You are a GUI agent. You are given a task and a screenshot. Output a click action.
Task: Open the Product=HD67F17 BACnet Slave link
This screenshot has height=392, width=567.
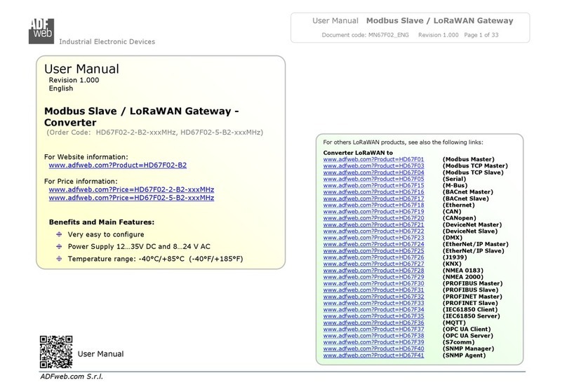click(373, 198)
